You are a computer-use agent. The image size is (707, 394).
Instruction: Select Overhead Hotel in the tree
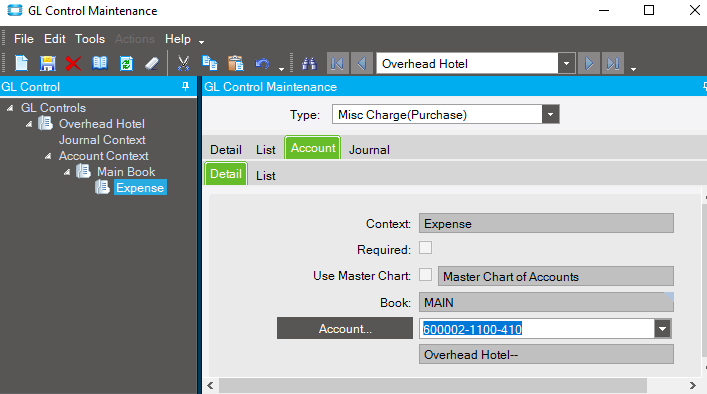(x=101, y=124)
